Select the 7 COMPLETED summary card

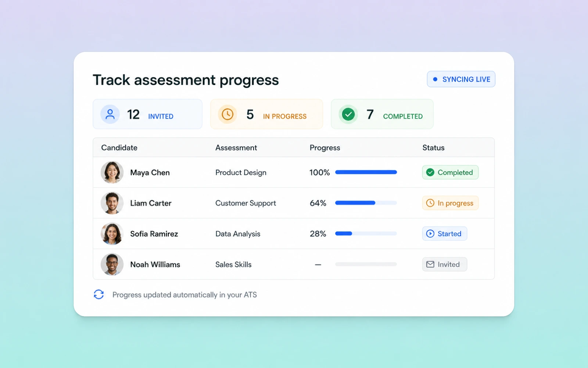click(x=382, y=114)
